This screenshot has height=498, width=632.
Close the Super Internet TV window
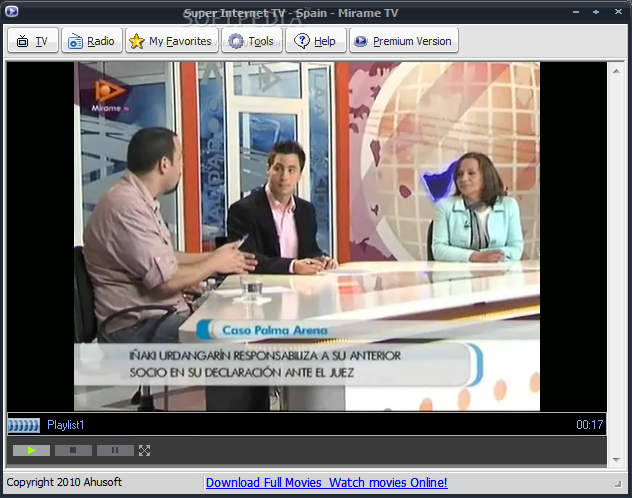[x=618, y=11]
